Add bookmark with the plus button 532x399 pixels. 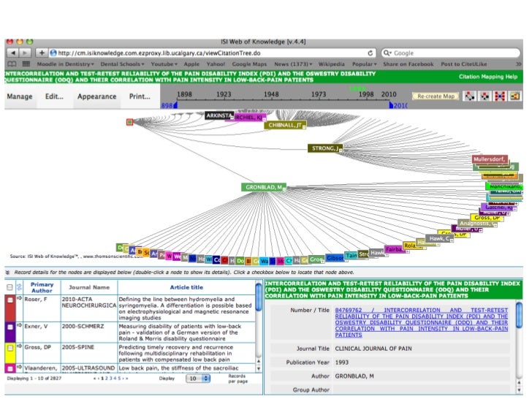point(42,53)
